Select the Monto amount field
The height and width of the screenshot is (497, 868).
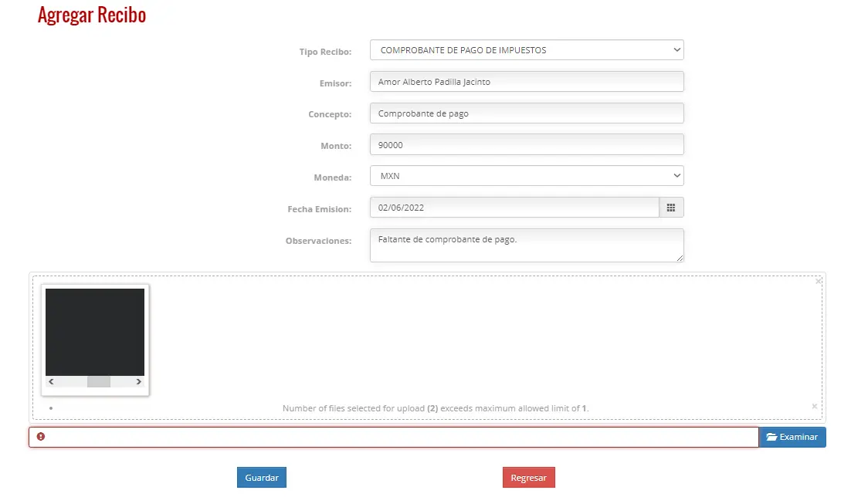527,144
